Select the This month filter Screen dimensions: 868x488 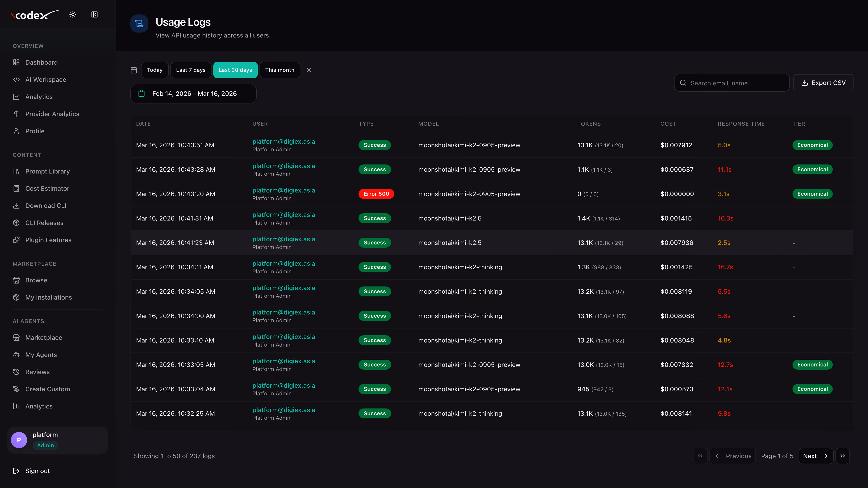pos(279,70)
